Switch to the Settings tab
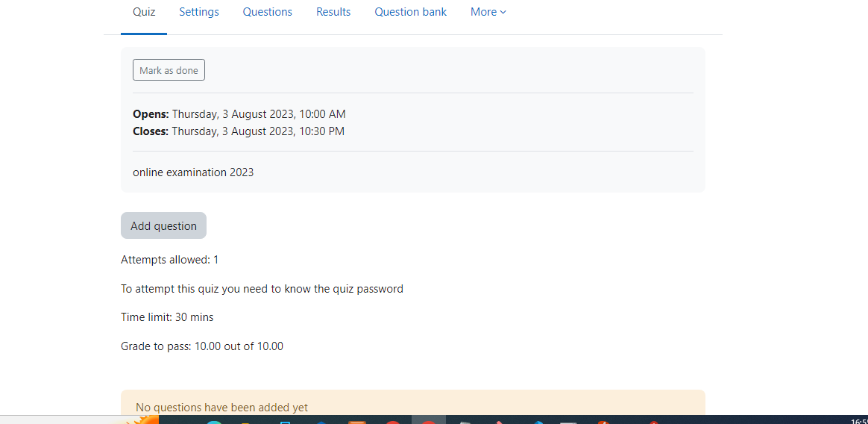 199,12
